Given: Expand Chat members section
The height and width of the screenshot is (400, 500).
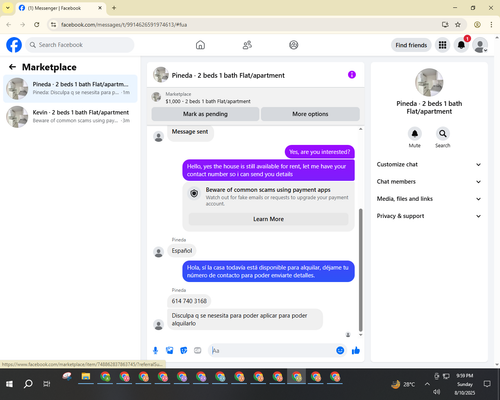Looking at the screenshot, I should click(x=429, y=182).
